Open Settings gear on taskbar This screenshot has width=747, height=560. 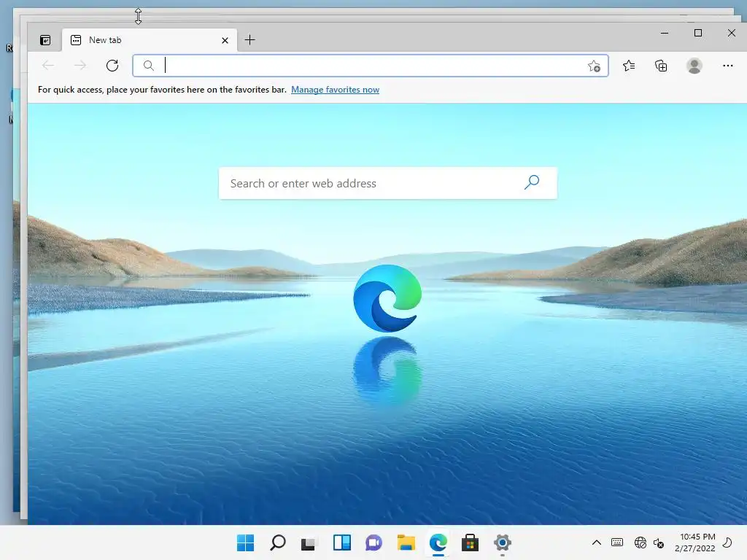coord(502,542)
